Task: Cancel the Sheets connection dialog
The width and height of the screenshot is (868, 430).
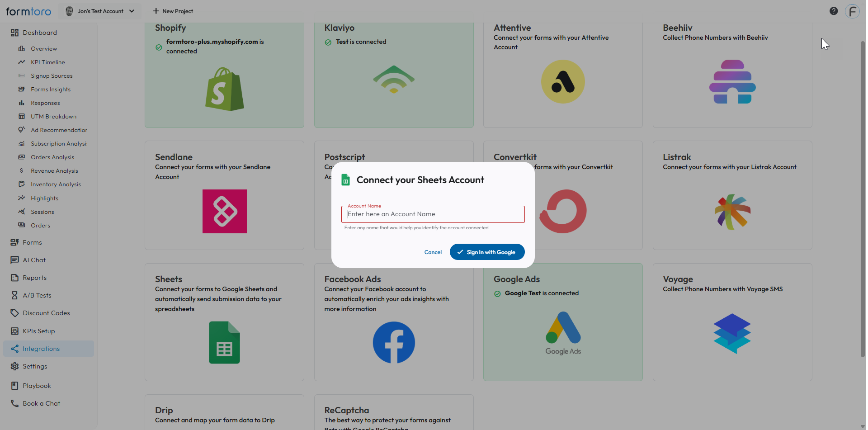Action: [433, 252]
